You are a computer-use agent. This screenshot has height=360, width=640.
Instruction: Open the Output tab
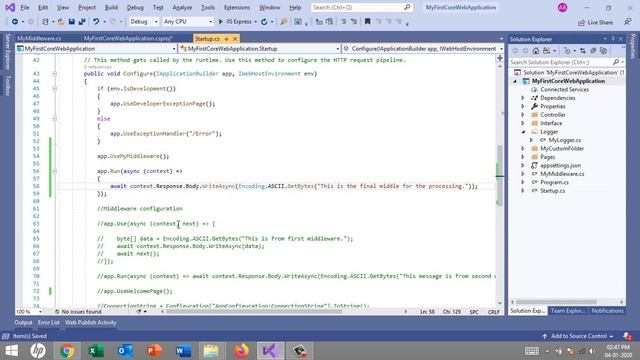tap(23, 322)
